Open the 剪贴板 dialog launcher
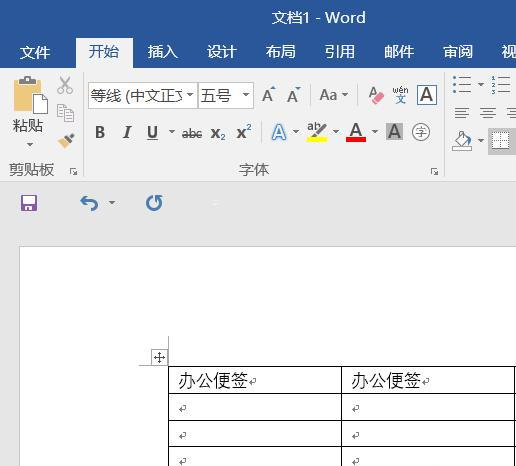The image size is (516, 466). 73,172
